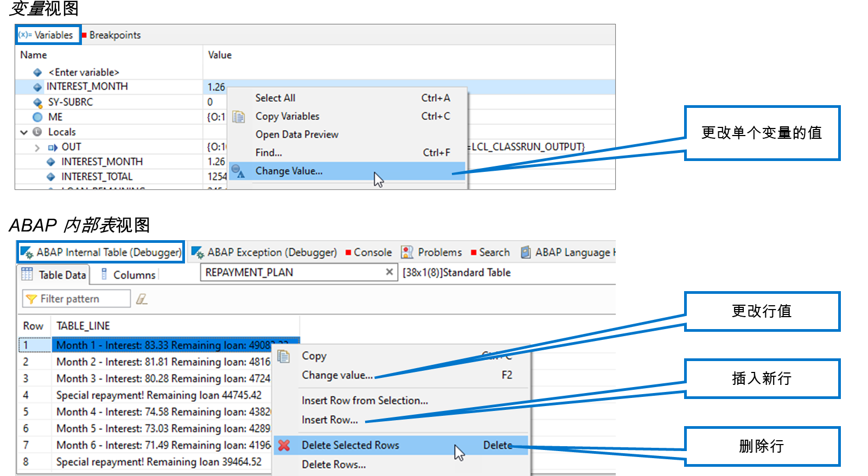
Task: Open the ABAP Exception (Debugger) tab
Action: pos(264,252)
